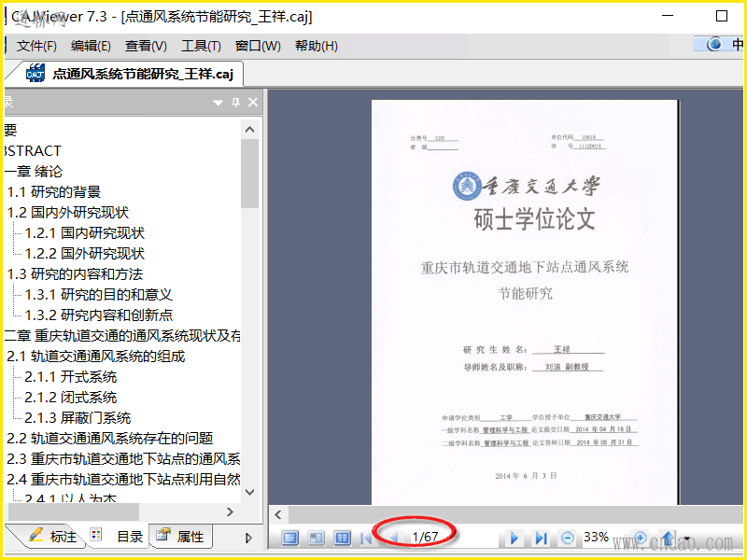The image size is (747, 560).
Task: Click the page number field 1/67
Action: coord(425,538)
